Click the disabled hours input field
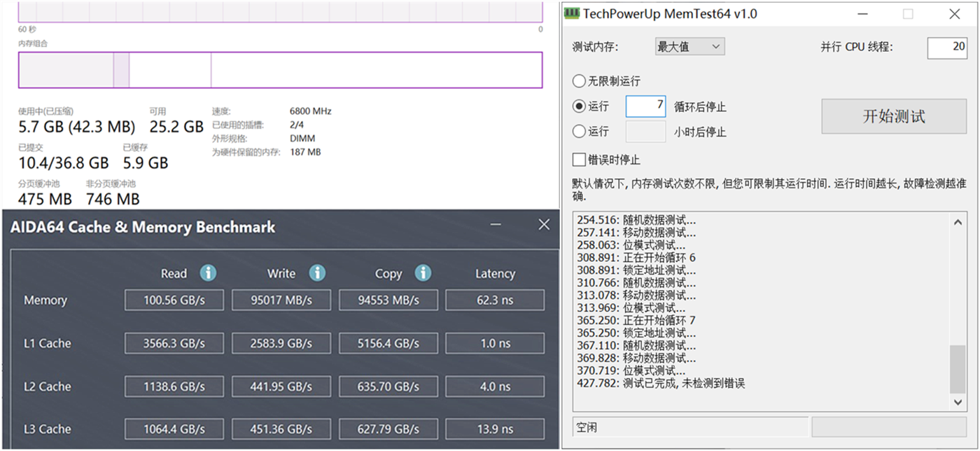980x451 pixels. [645, 131]
